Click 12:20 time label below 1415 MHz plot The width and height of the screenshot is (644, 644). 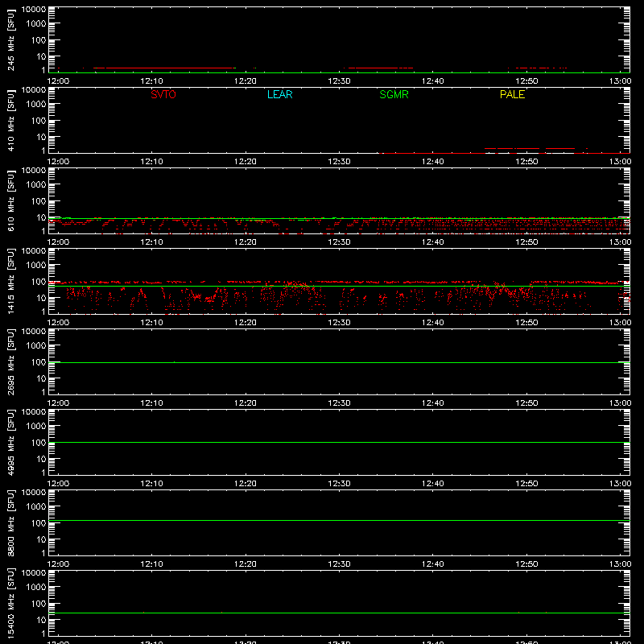246,323
